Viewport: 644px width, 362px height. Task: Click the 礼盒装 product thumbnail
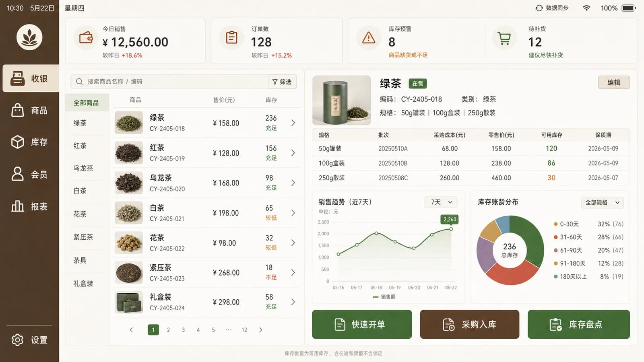[129, 302]
